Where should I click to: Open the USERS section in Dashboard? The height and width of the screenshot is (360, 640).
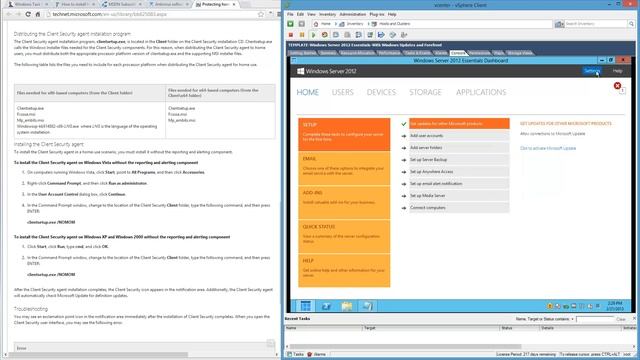click(342, 92)
